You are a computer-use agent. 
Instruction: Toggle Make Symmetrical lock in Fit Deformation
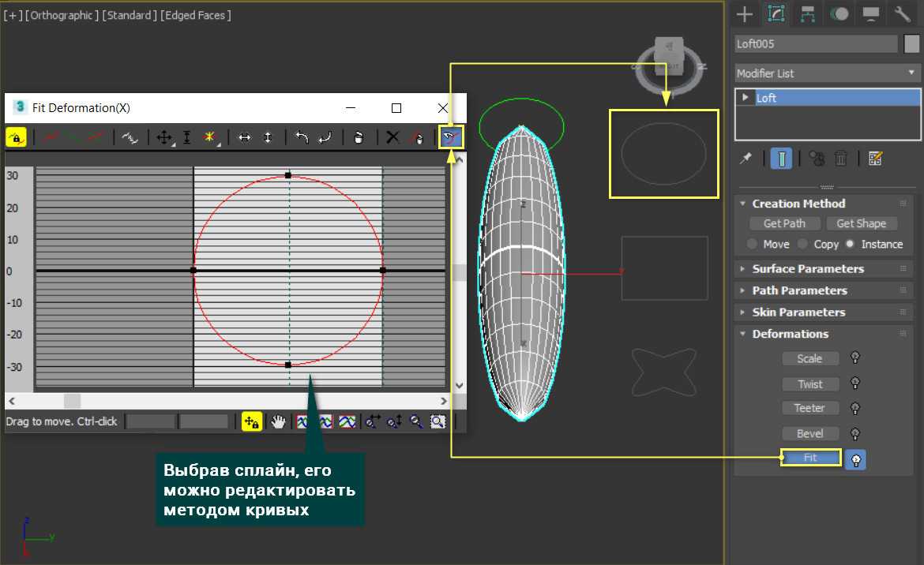point(16,137)
